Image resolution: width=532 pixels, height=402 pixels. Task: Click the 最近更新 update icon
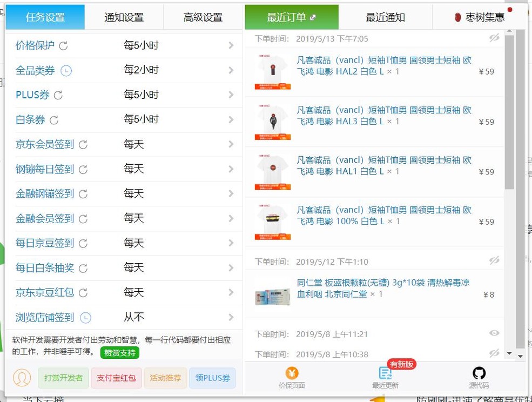pyautogui.click(x=385, y=373)
